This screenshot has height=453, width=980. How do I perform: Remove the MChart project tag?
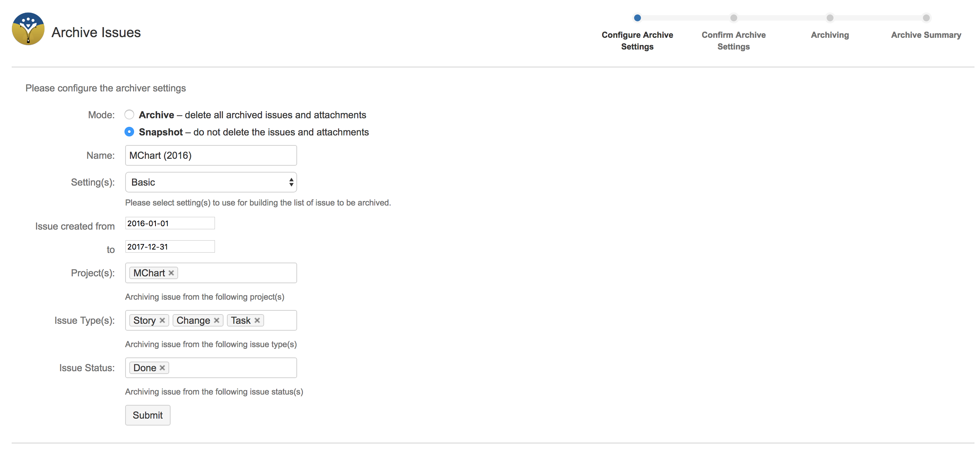click(171, 273)
